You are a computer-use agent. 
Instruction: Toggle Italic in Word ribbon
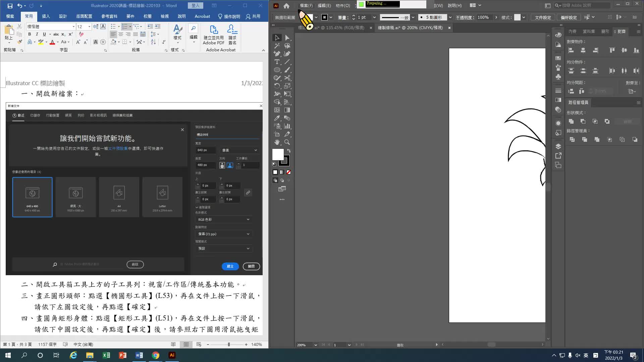coord(37,34)
